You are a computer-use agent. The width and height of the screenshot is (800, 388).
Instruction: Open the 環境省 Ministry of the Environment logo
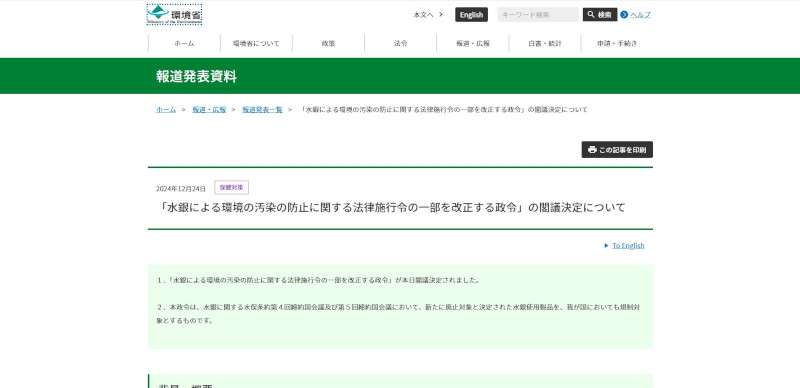(174, 15)
